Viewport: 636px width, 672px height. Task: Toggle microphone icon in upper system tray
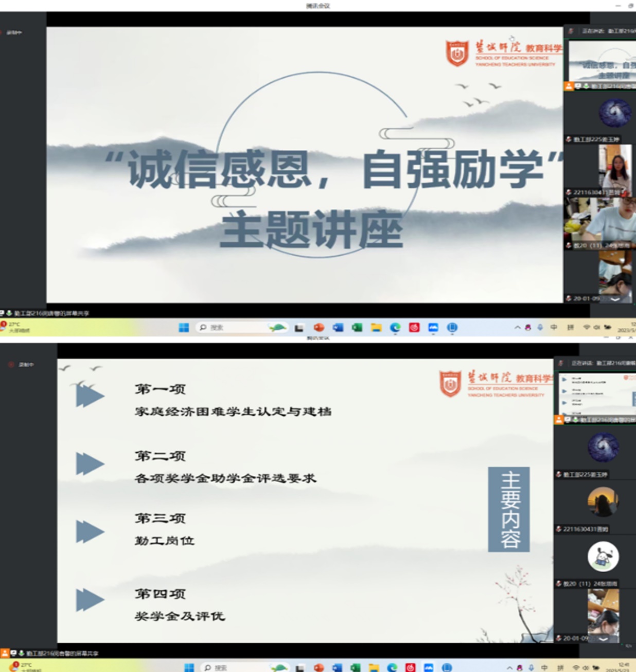click(x=540, y=327)
